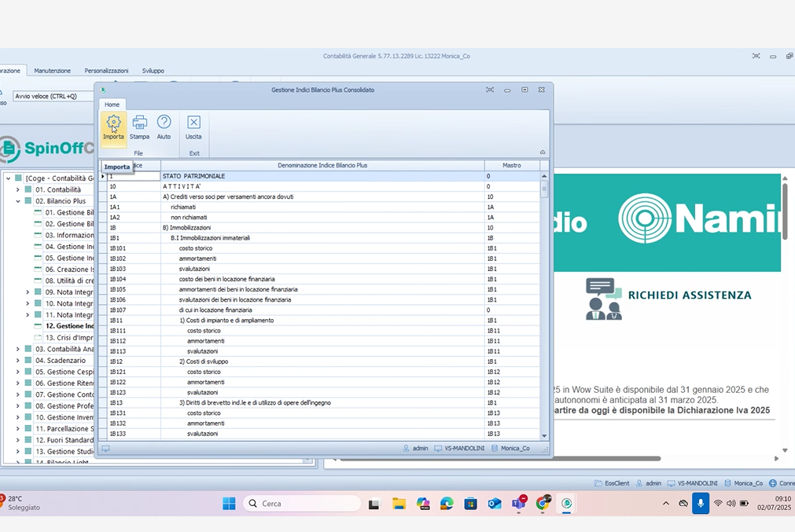Collapse the ribbon with the small chevron

pos(543,152)
